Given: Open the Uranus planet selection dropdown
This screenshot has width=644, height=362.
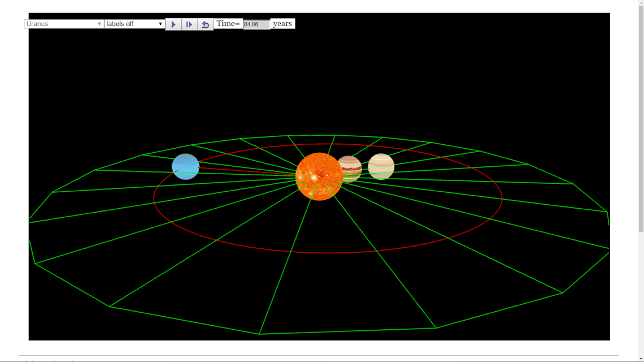Looking at the screenshot, I should (64, 24).
